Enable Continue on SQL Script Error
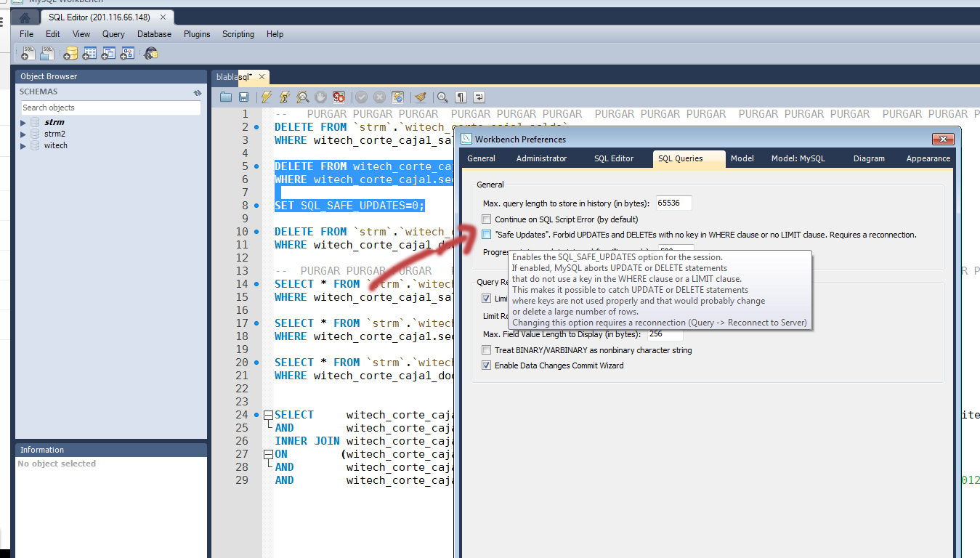 (x=487, y=219)
